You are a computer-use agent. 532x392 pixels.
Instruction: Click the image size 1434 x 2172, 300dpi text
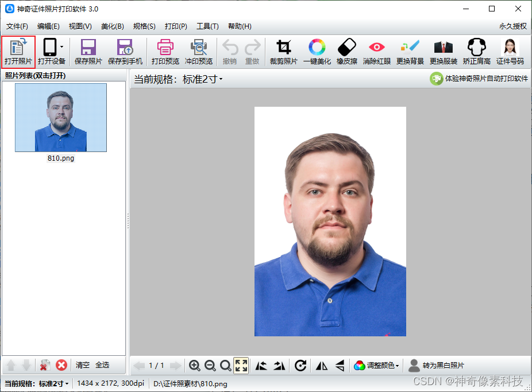click(x=111, y=383)
